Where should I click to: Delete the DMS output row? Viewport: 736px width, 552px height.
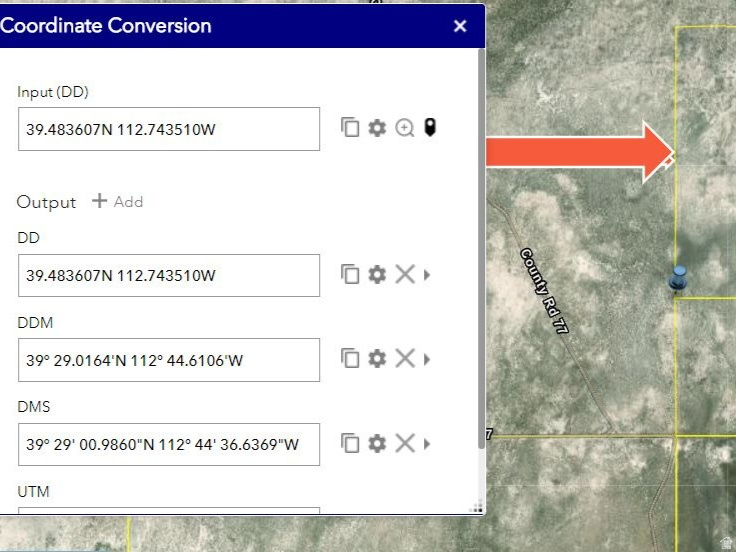click(404, 443)
